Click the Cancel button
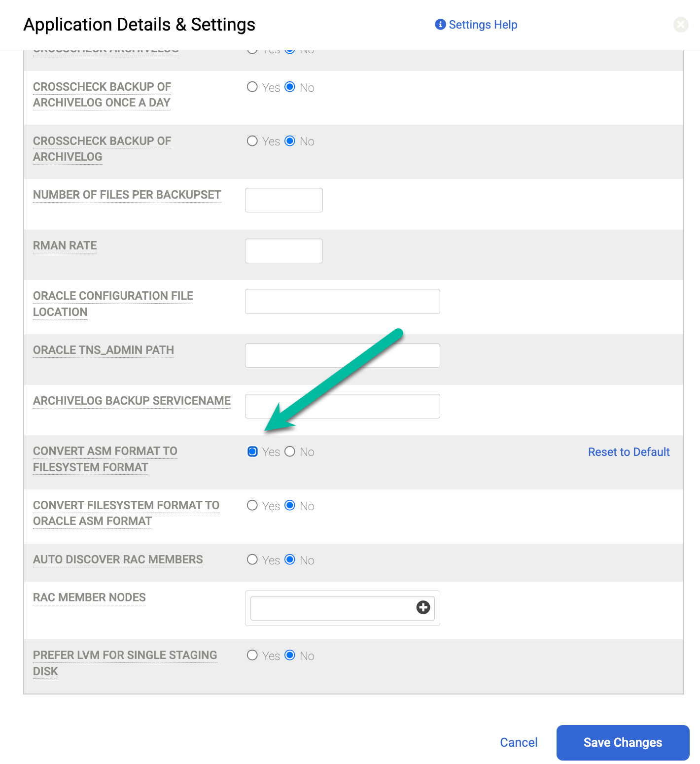The width and height of the screenshot is (700, 764). point(519,742)
